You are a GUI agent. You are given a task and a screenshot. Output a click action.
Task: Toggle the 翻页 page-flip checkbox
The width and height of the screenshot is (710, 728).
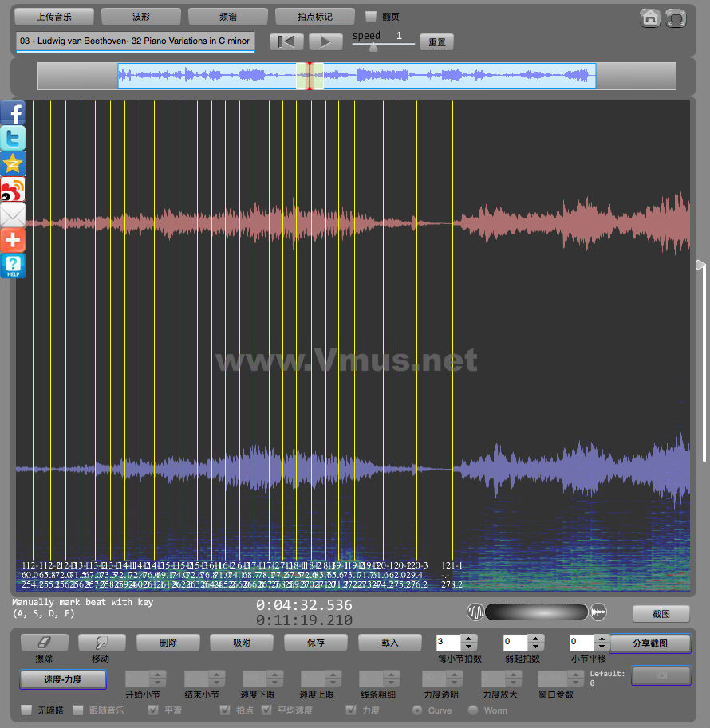371,16
